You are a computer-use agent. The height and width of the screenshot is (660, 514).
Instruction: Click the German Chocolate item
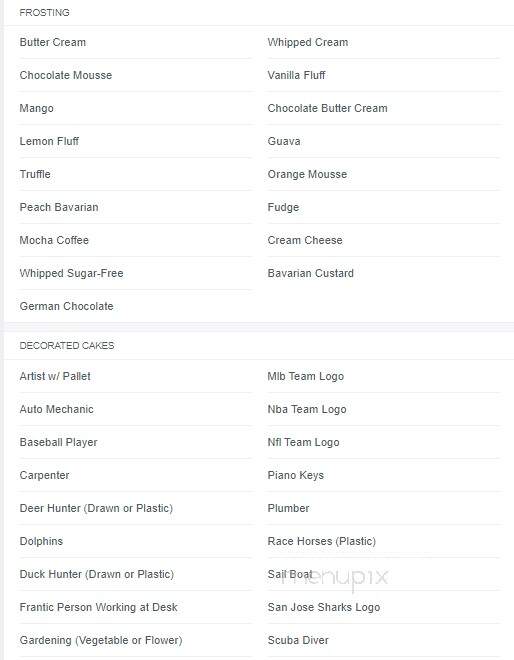tap(67, 306)
